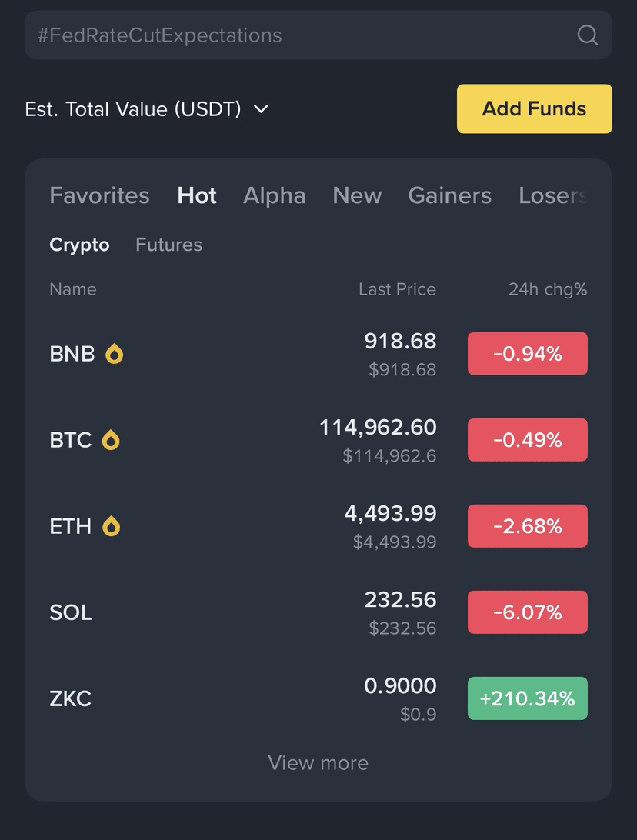Click the flame icon next to BNB
This screenshot has width=637, height=840.
[x=115, y=354]
